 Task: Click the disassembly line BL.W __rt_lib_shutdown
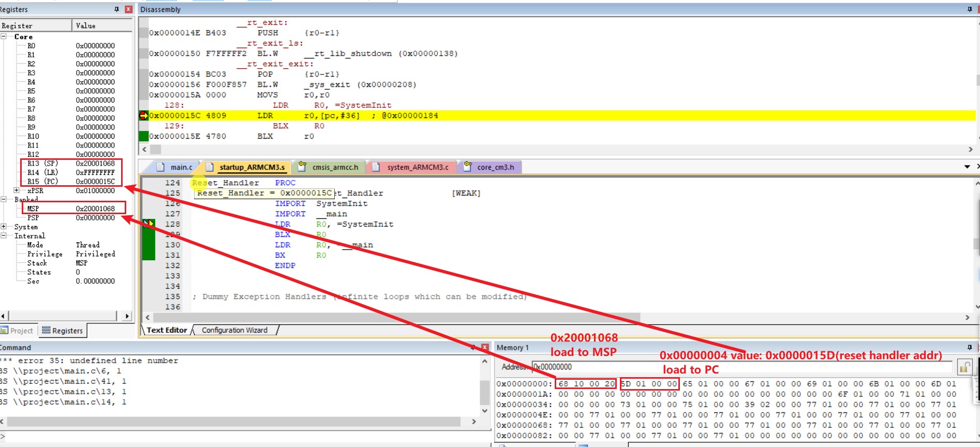tap(303, 53)
